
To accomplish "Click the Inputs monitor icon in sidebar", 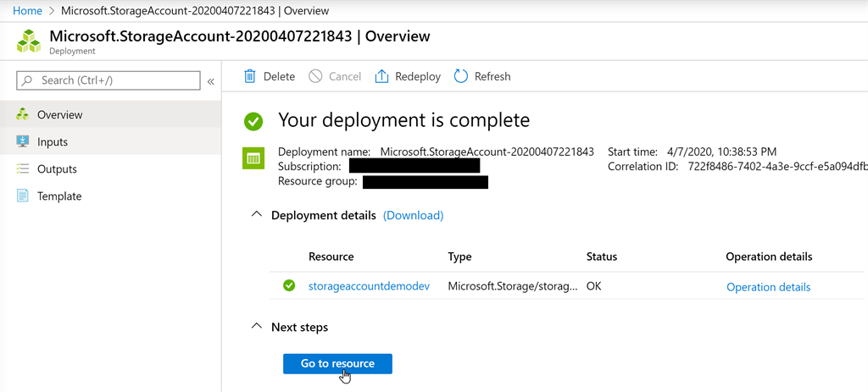I will coord(22,141).
